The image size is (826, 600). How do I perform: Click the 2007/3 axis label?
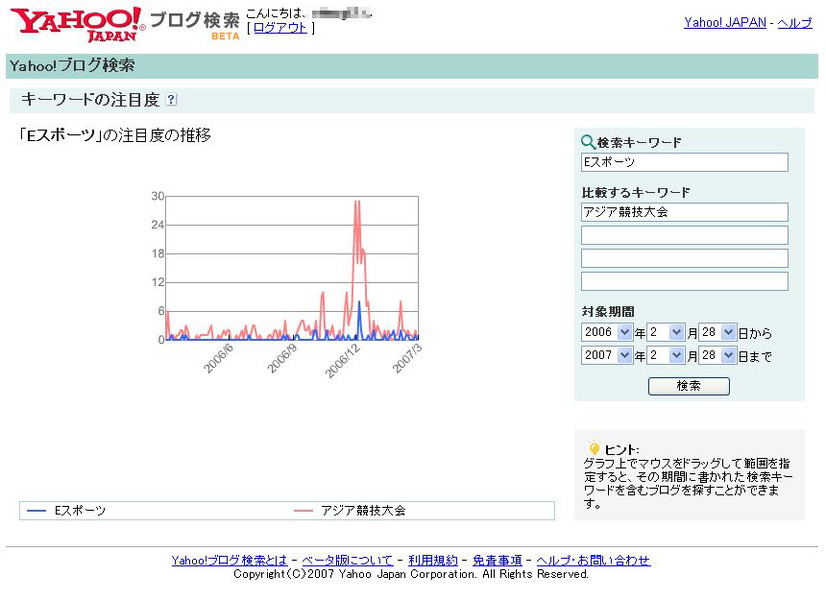[x=407, y=359]
